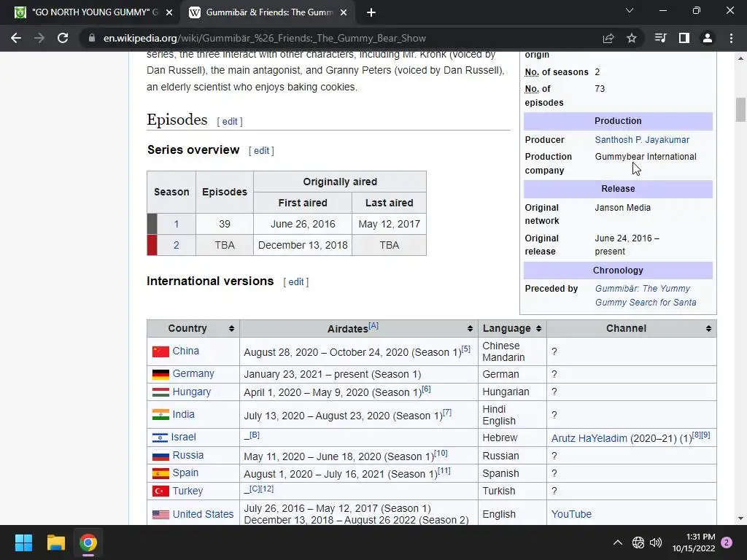Open the Hungary country link
Screen dimensions: 747x560
point(192,392)
